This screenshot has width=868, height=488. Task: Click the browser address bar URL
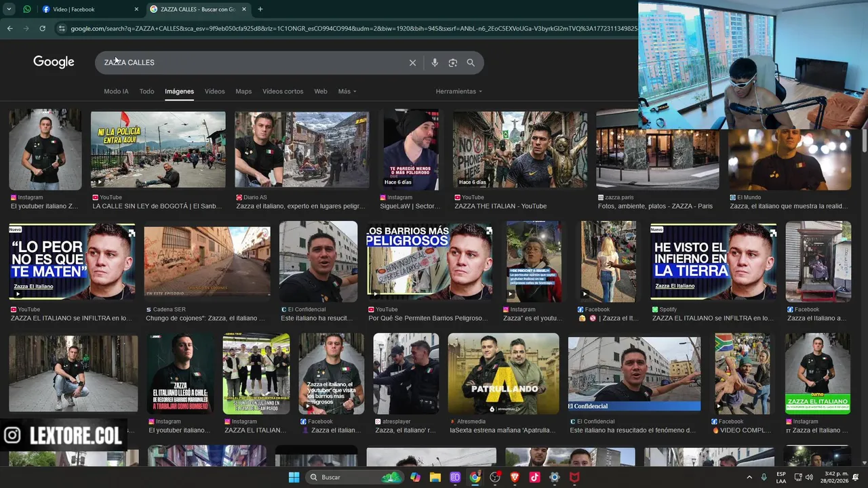tap(353, 28)
